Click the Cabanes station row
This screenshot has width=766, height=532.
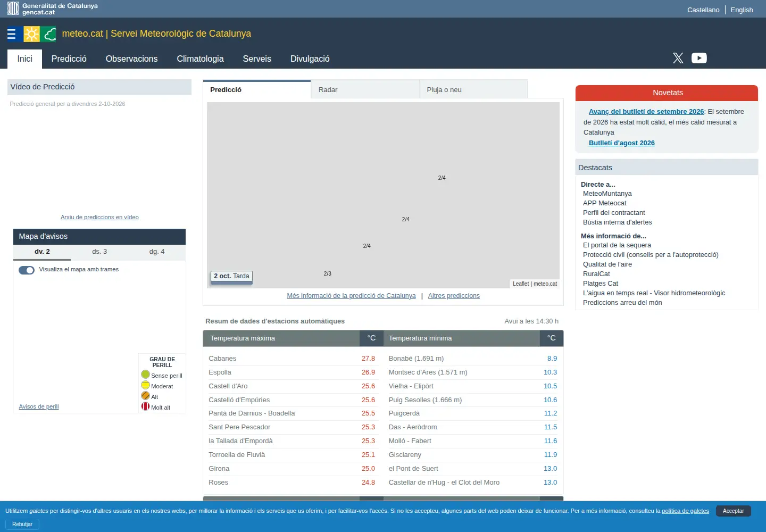pos(292,359)
